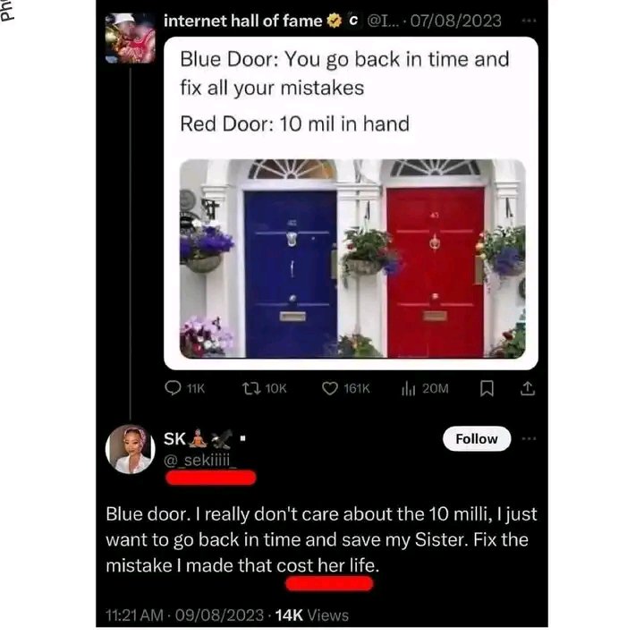Click the SK display name

(174, 438)
